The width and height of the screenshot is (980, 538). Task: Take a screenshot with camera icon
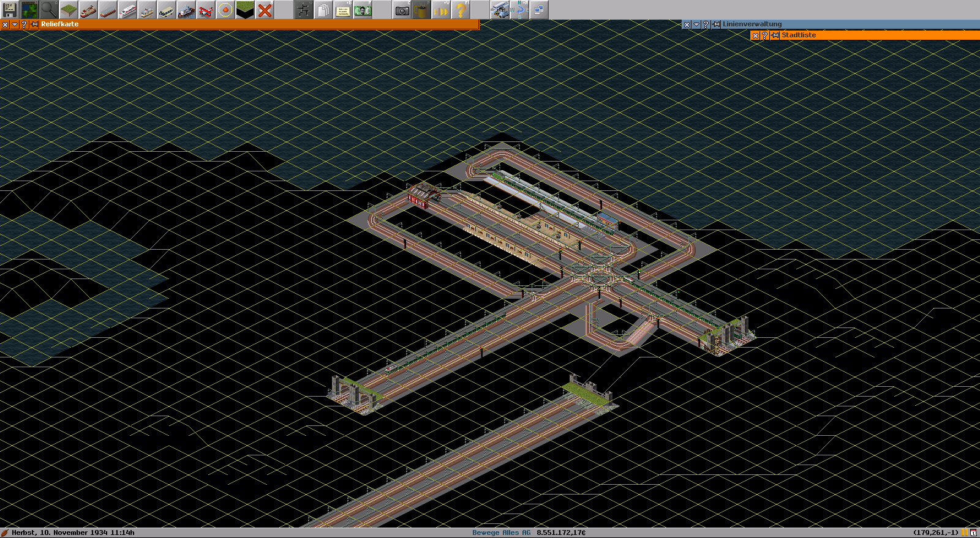point(402,10)
